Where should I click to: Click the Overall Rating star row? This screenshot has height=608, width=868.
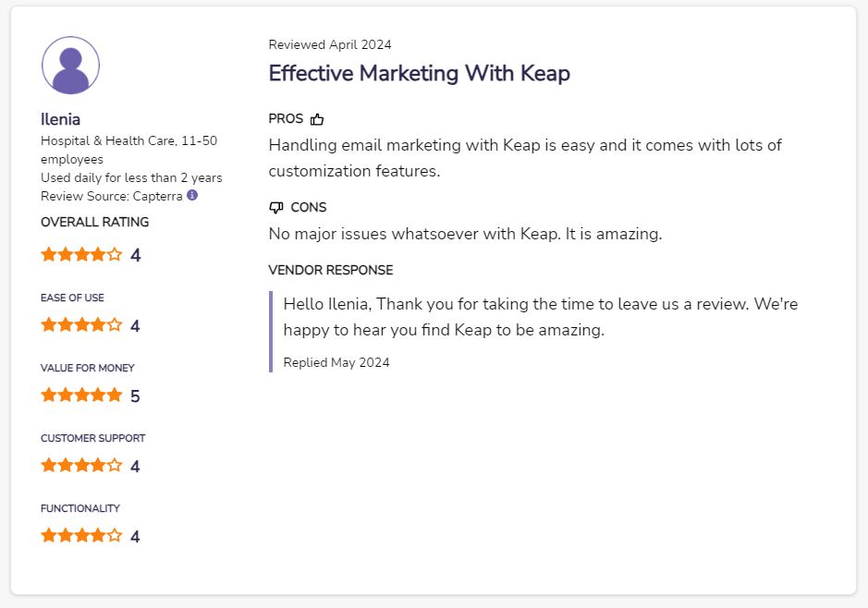(81, 254)
